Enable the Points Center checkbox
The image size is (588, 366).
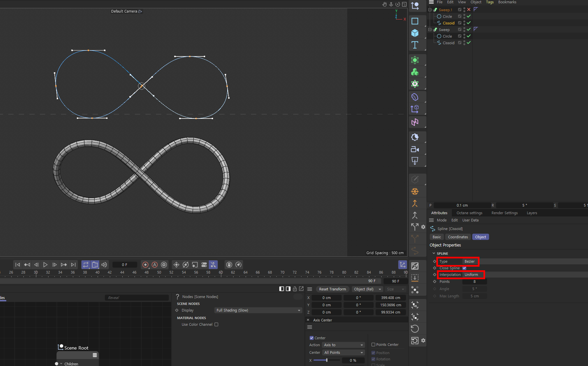coord(373,345)
